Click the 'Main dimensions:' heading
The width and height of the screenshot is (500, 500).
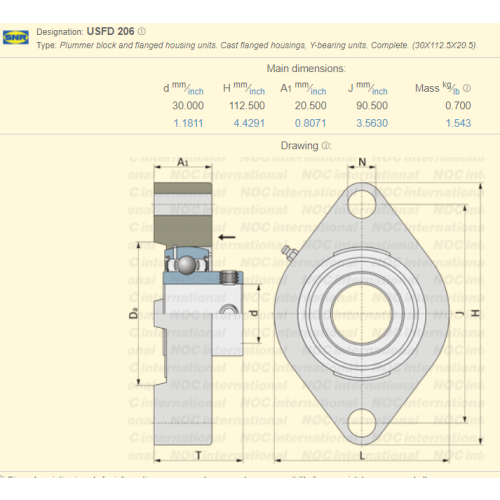(306, 69)
